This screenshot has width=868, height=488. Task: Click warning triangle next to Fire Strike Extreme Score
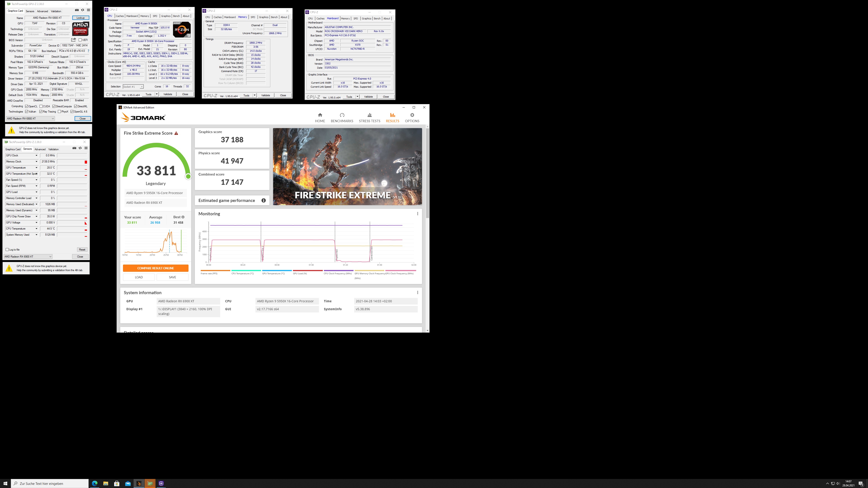(176, 133)
